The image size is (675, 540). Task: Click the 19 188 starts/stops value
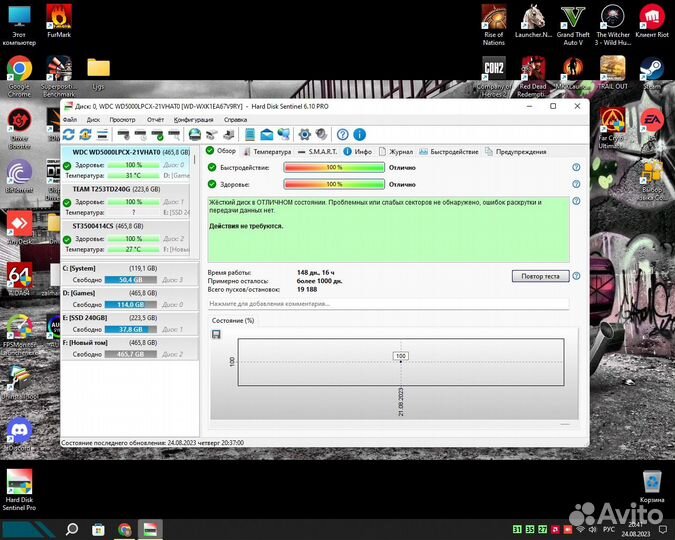point(307,289)
